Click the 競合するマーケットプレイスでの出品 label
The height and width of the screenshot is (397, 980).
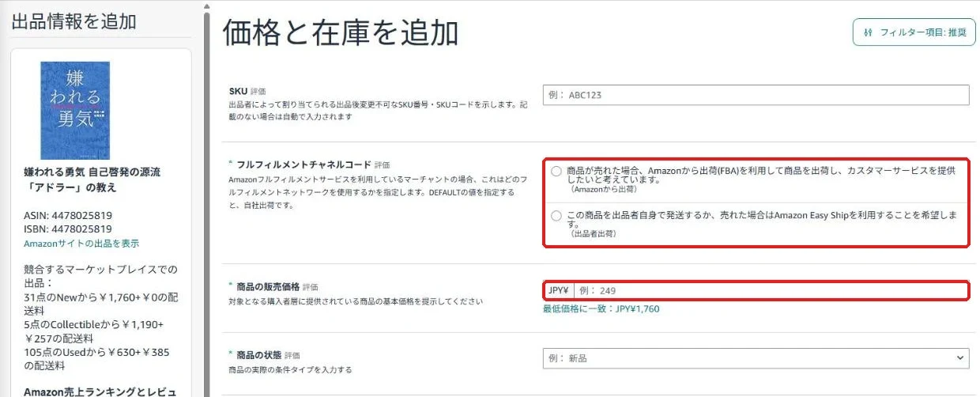click(101, 276)
